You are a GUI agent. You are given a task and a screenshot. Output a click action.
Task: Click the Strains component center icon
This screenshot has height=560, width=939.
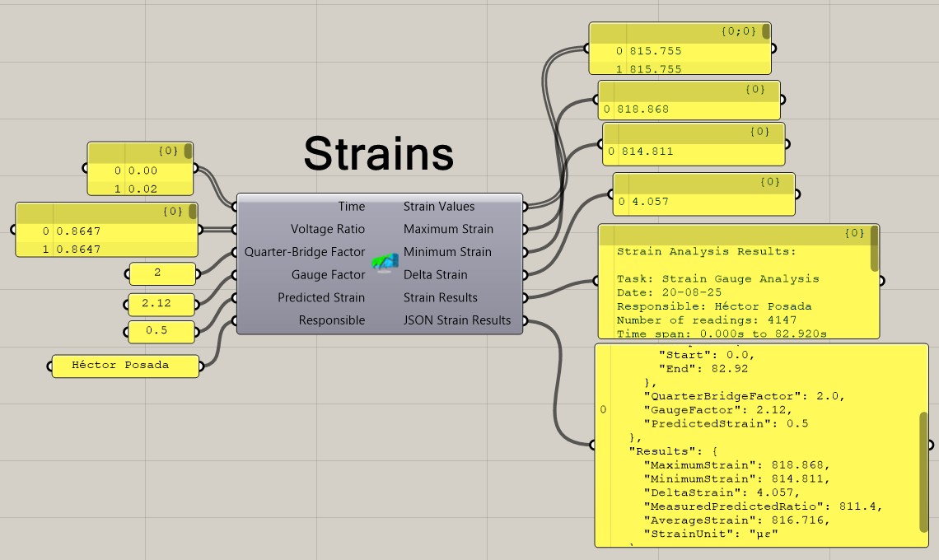(x=384, y=264)
